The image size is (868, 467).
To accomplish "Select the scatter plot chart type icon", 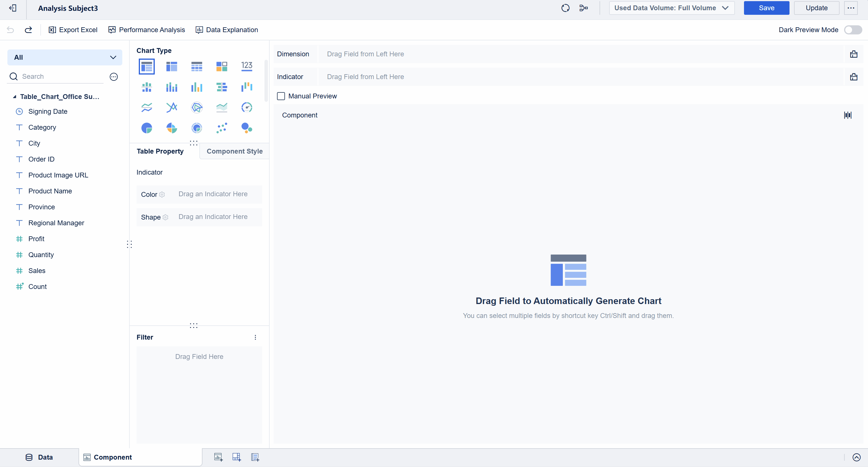I will pos(222,128).
